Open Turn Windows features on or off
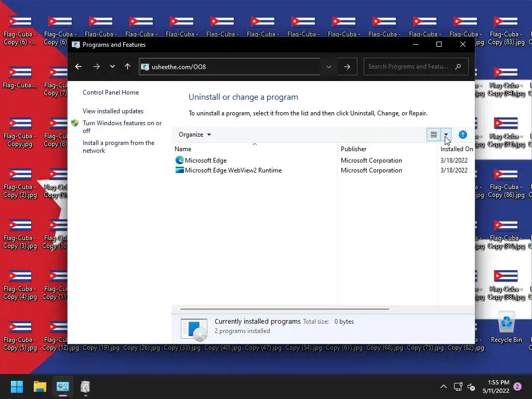The width and height of the screenshot is (532, 399). (122, 127)
